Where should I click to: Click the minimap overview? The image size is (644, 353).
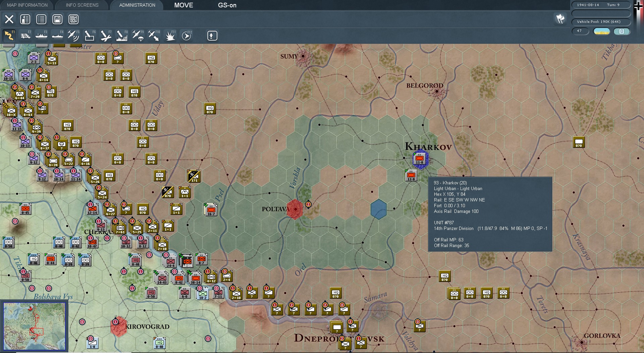click(34, 326)
